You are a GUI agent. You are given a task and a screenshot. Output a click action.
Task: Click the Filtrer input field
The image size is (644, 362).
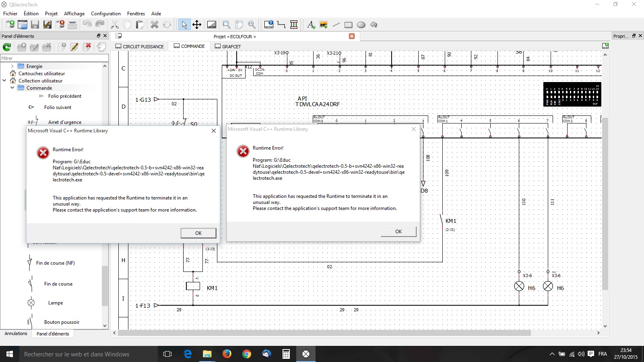coord(54,58)
